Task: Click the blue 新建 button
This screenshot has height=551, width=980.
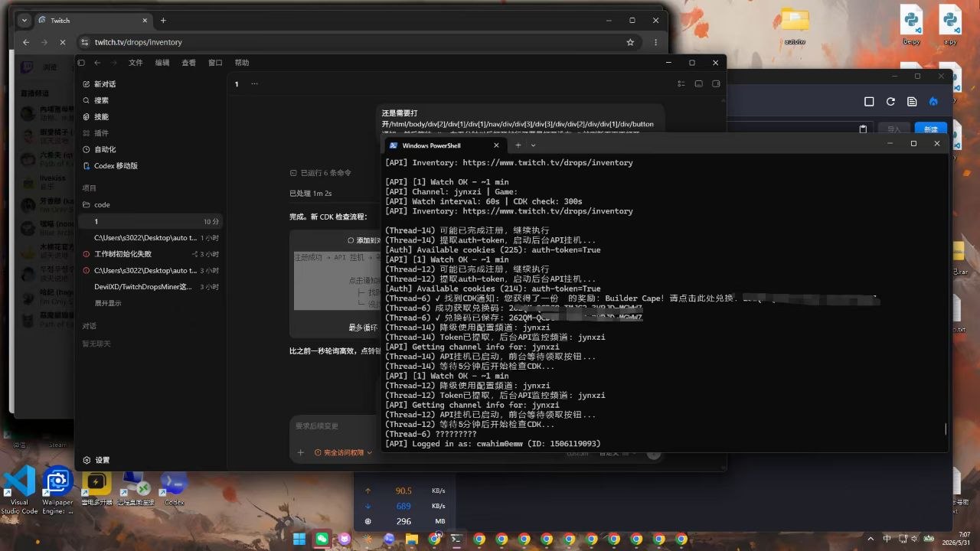Action: pos(930,129)
